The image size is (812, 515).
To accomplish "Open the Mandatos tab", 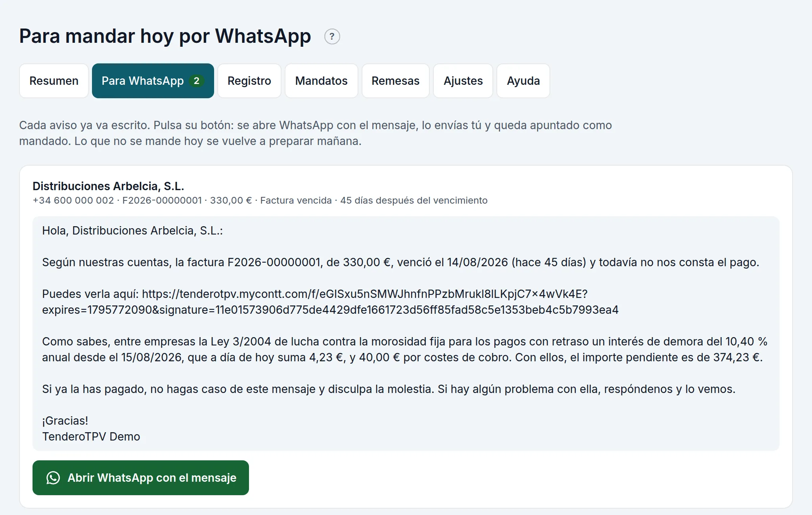I will tap(321, 81).
